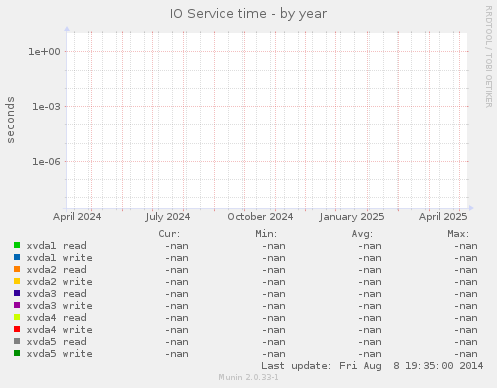The image size is (497, 388).
Task: Click the purple xvda3 write color swatch
Action: tap(17, 305)
